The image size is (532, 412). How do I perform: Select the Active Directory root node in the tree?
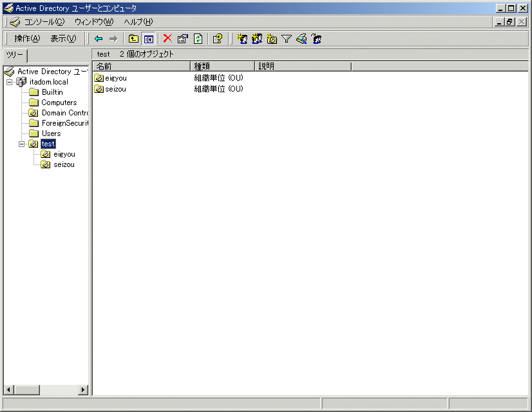tap(53, 72)
